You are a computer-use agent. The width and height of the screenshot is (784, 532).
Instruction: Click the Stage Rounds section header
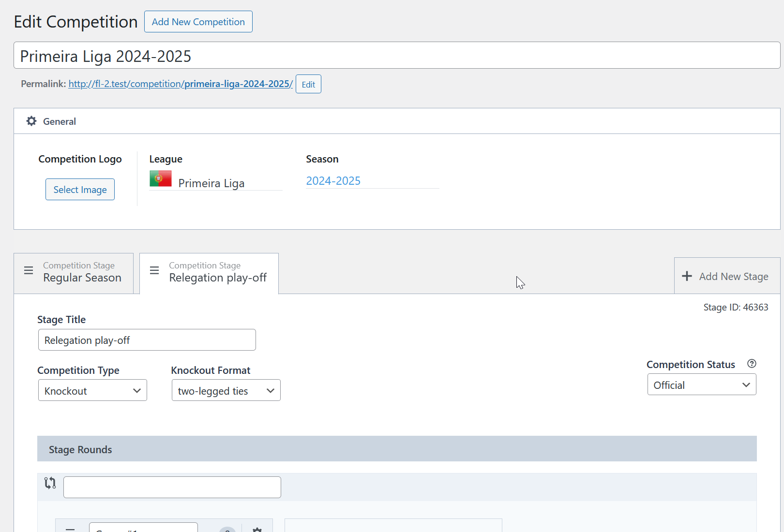397,449
